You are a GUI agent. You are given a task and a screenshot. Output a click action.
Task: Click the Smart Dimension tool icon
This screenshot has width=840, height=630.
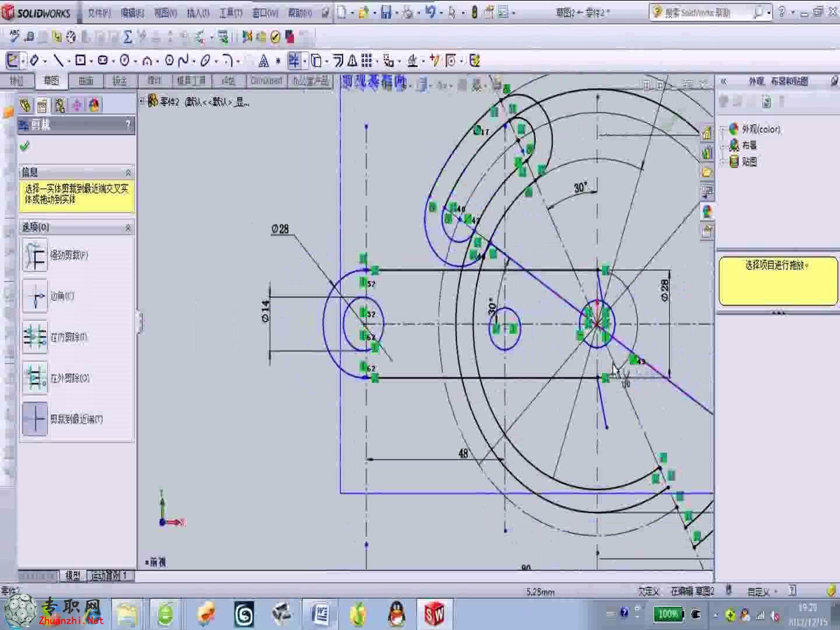tap(34, 60)
